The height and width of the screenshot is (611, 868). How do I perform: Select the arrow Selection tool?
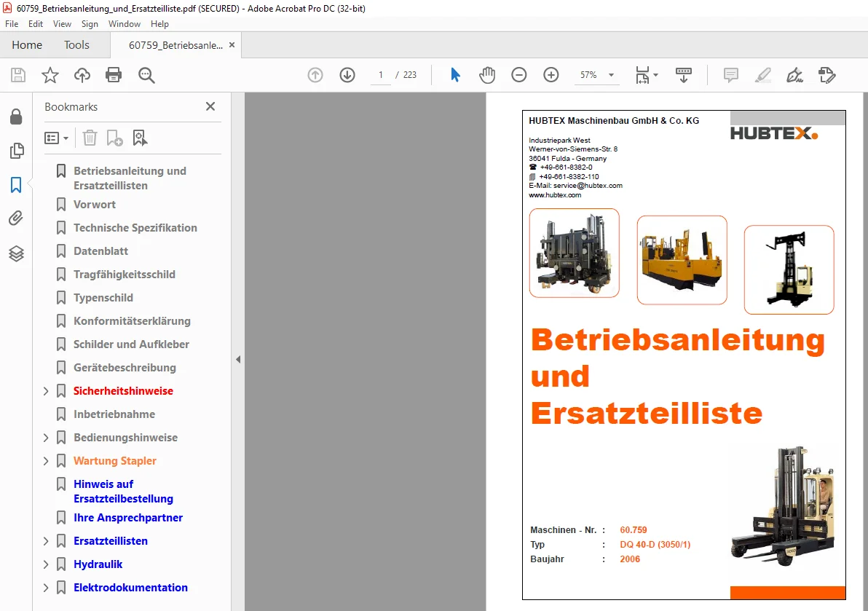[455, 75]
